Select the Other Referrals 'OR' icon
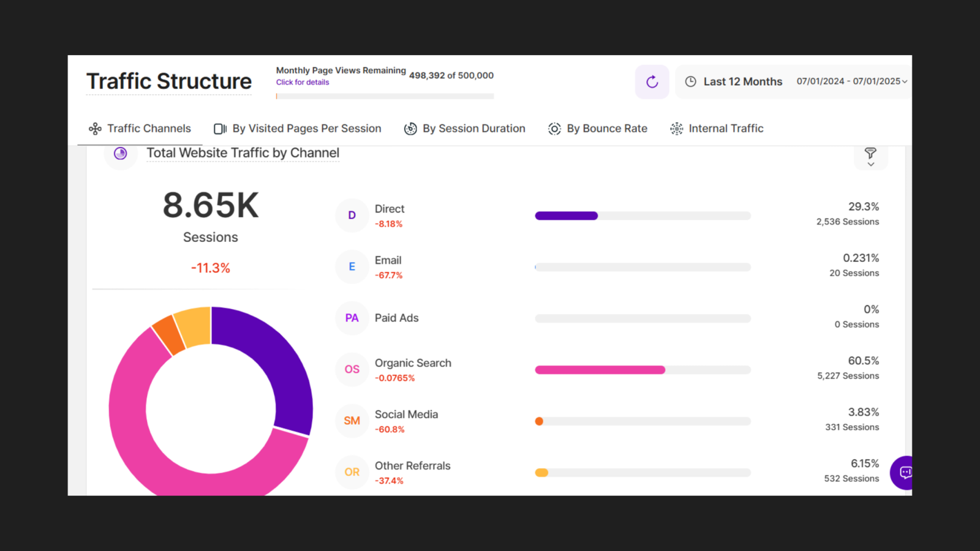The width and height of the screenshot is (980, 551). coord(352,472)
